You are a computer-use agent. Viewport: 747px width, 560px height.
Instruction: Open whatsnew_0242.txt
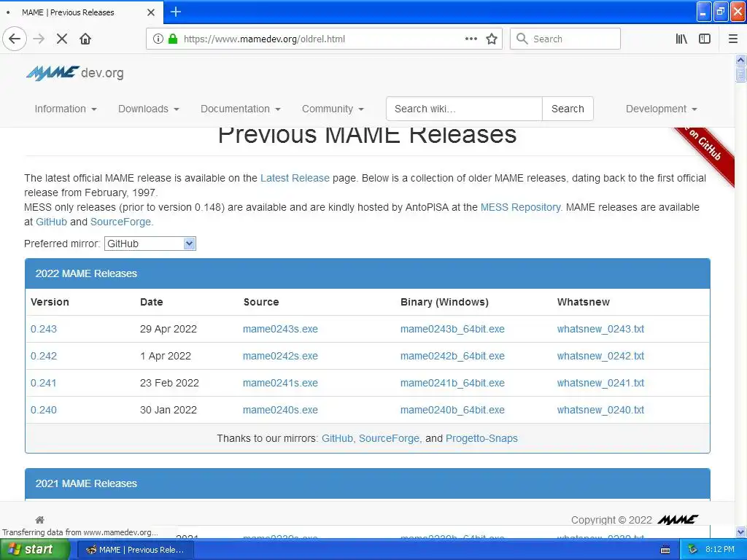coord(601,356)
